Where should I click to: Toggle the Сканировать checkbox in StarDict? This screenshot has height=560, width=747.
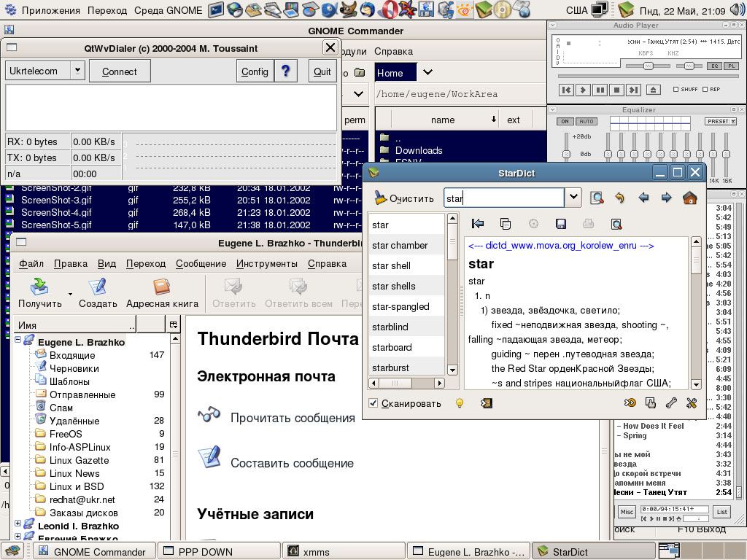pyautogui.click(x=373, y=403)
